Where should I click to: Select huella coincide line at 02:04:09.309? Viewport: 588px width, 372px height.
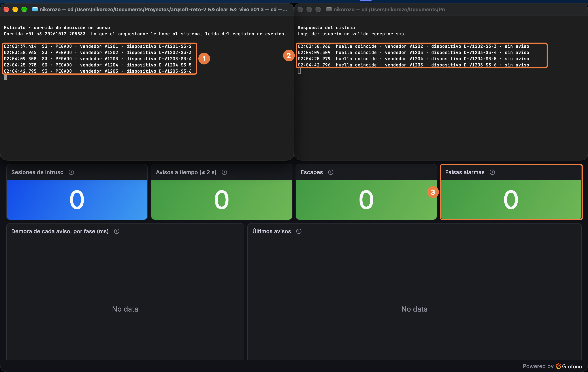point(413,52)
